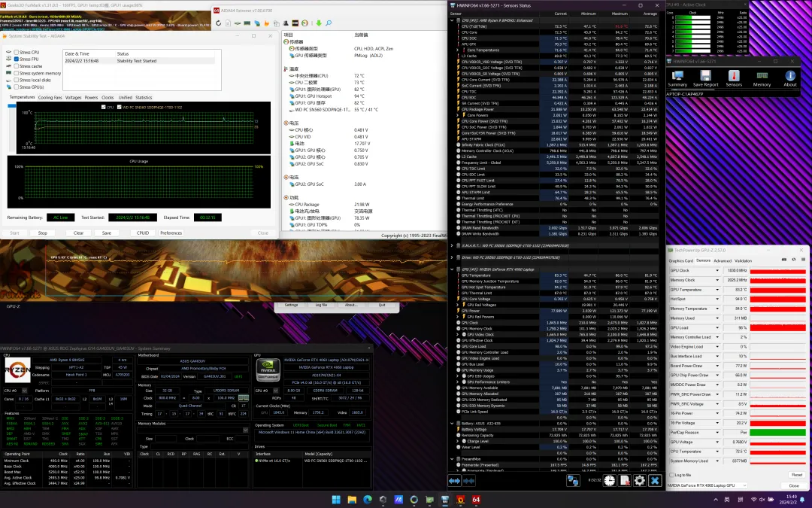812x508 pixels.
Task: Click the HWiNFO About info icon
Action: point(790,76)
